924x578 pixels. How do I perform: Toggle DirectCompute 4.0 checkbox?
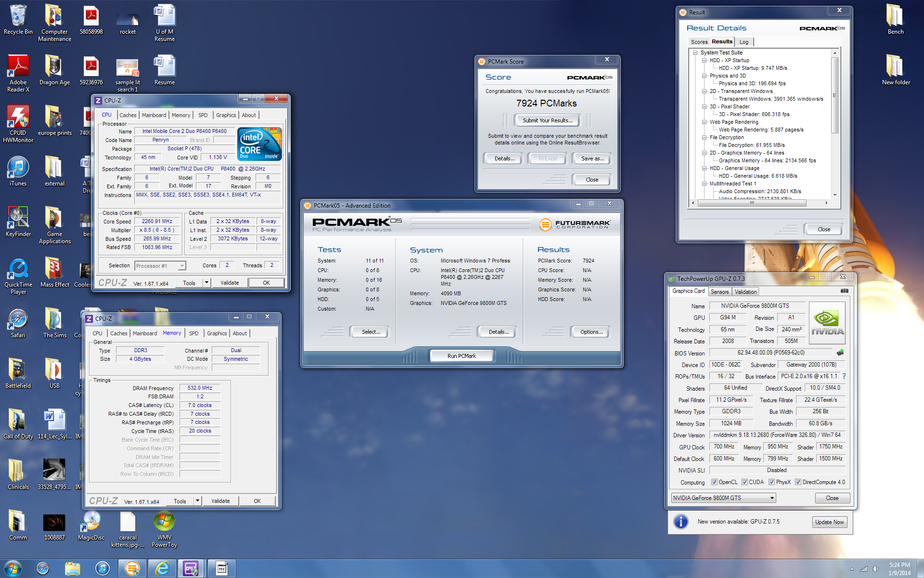pyautogui.click(x=798, y=482)
